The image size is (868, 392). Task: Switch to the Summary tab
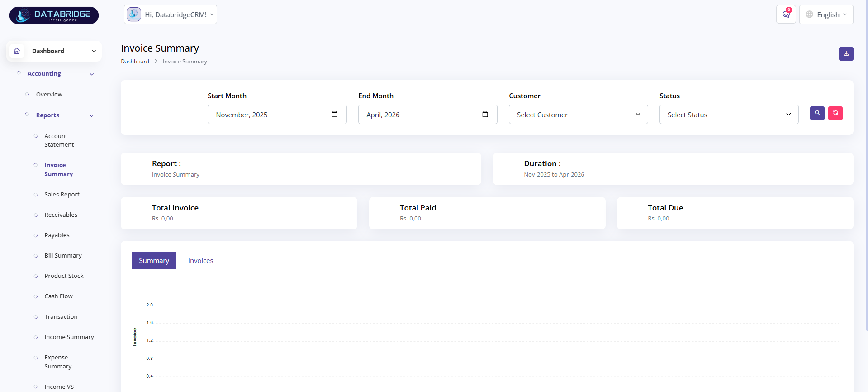pyautogui.click(x=154, y=261)
